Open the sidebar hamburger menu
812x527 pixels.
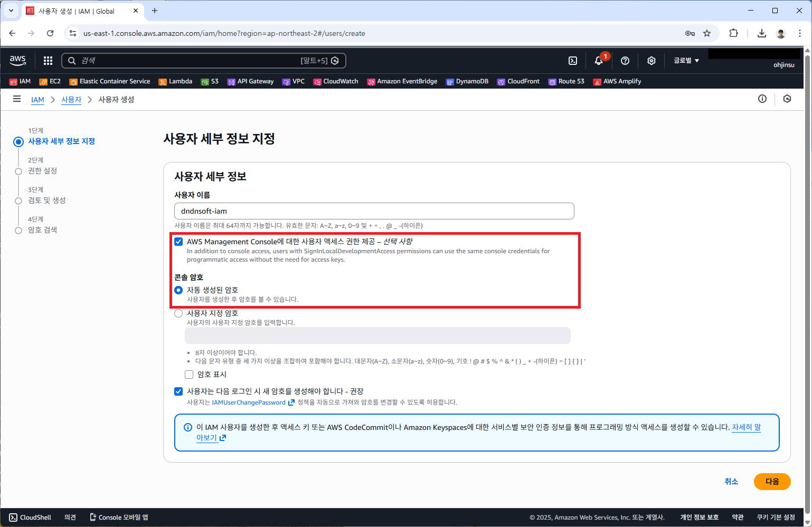point(17,99)
